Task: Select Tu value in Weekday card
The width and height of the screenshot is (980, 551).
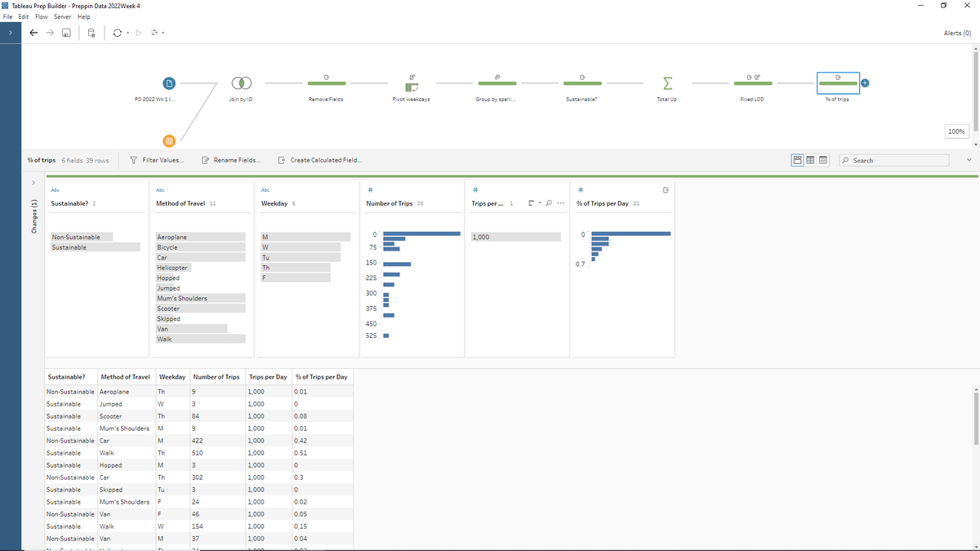Action: pos(299,257)
